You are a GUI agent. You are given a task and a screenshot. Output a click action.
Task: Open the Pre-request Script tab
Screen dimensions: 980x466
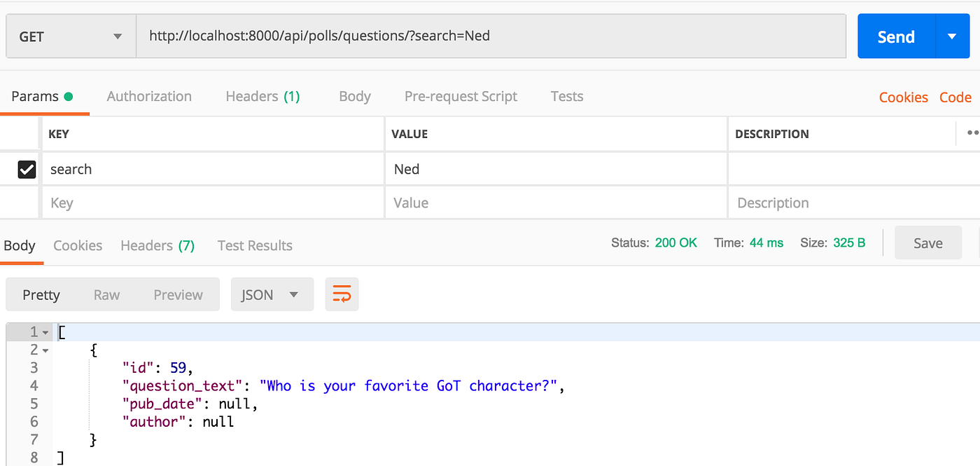click(461, 96)
